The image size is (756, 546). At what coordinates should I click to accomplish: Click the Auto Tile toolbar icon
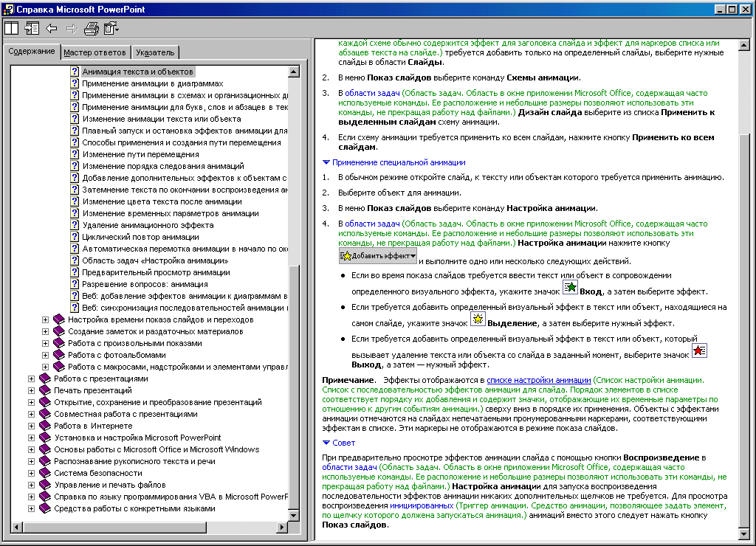[11, 29]
